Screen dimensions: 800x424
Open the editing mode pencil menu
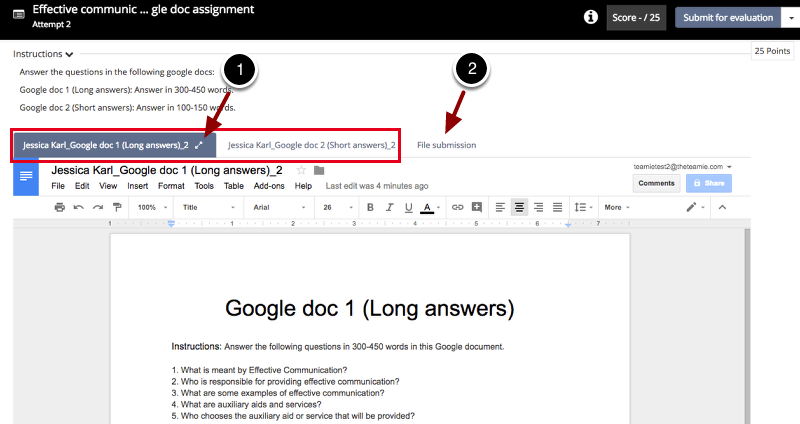(695, 207)
